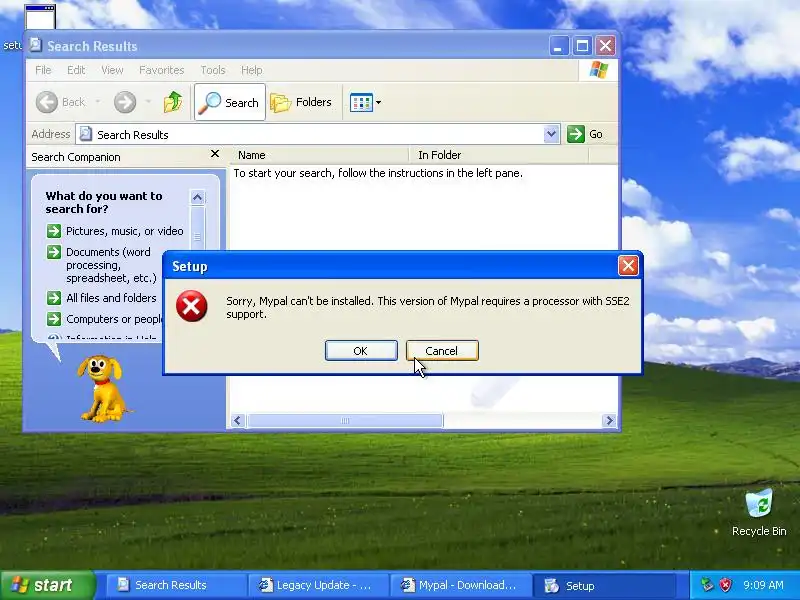Switch to Legacy Update taskbar button
Image resolution: width=800 pixels, height=600 pixels.
click(318, 585)
